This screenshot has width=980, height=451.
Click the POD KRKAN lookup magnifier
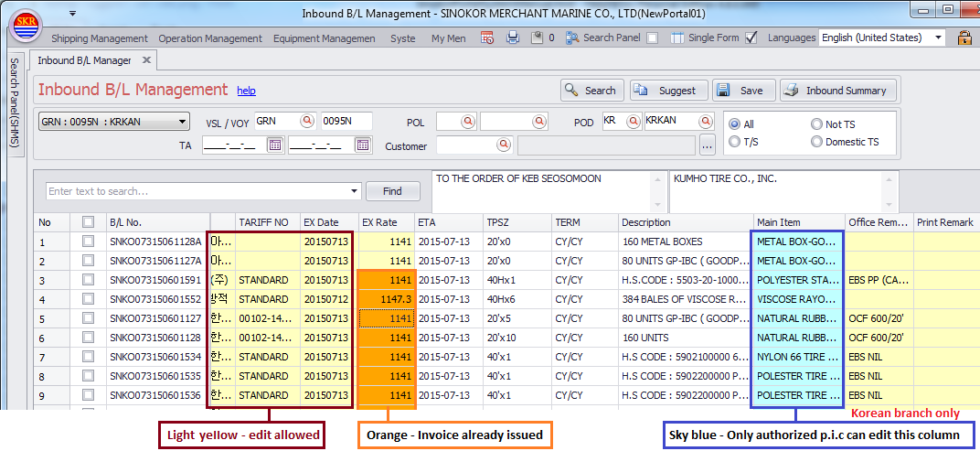tap(705, 121)
